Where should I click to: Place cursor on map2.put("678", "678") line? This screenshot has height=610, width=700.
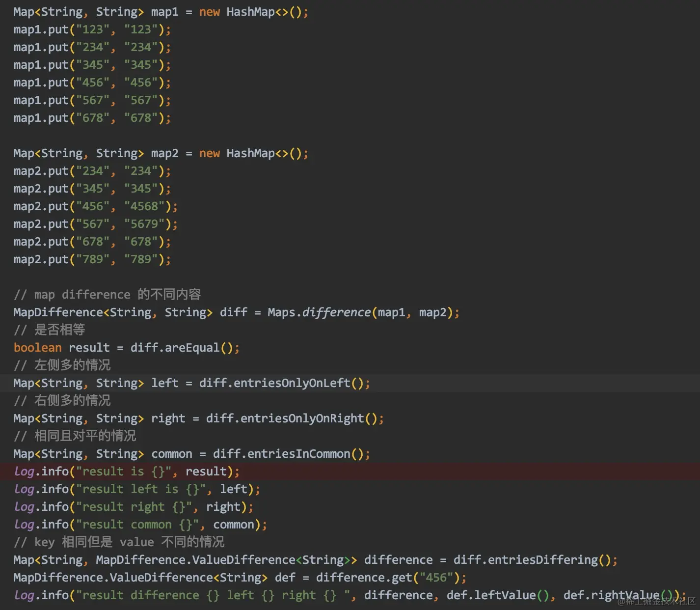click(92, 242)
